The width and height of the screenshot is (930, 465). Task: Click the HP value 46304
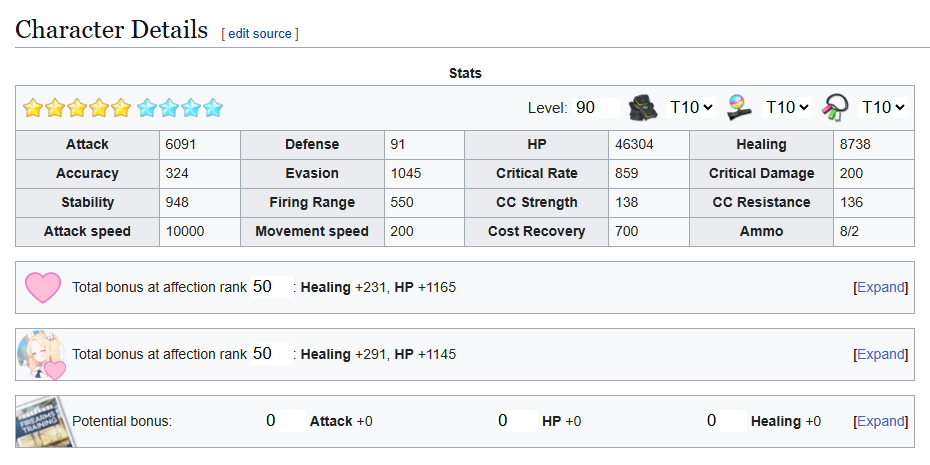(x=635, y=145)
